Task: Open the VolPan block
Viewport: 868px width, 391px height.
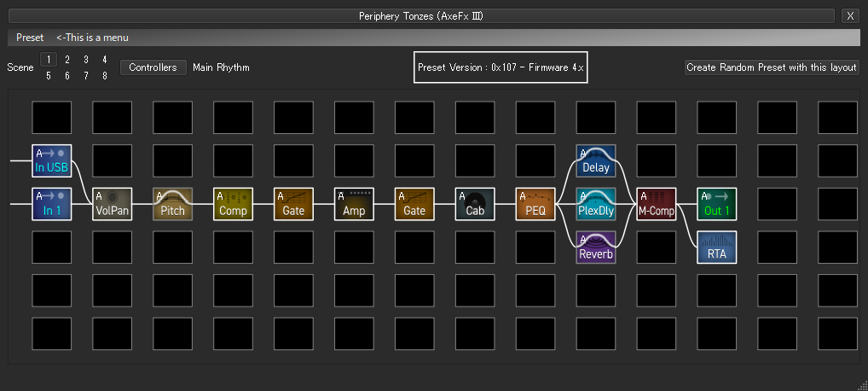Action: click(x=113, y=204)
